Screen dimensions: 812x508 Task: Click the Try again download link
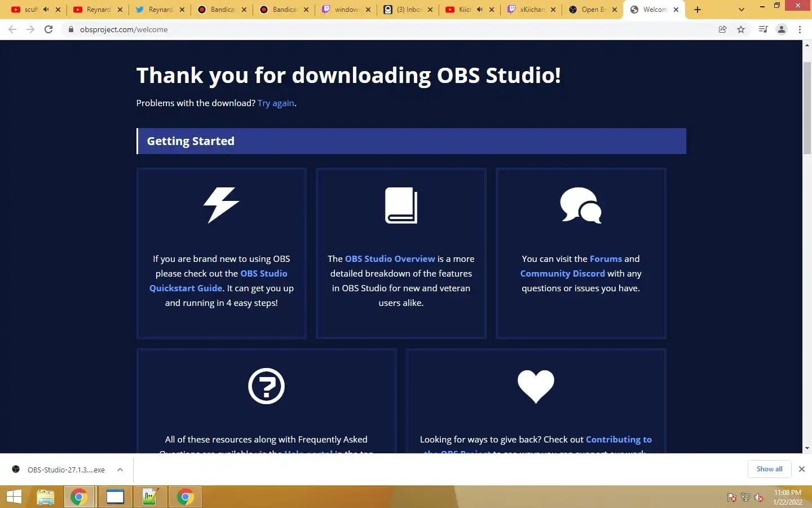(x=276, y=103)
